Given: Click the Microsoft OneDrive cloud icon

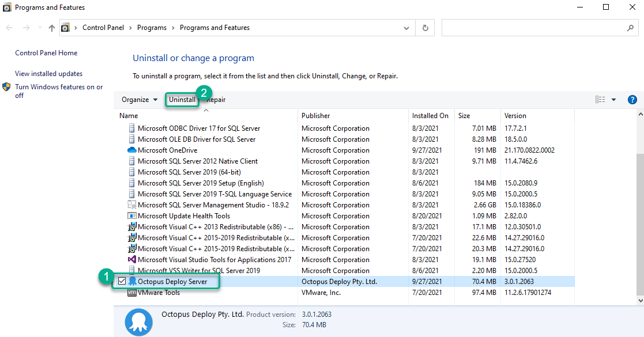Looking at the screenshot, I should (132, 150).
